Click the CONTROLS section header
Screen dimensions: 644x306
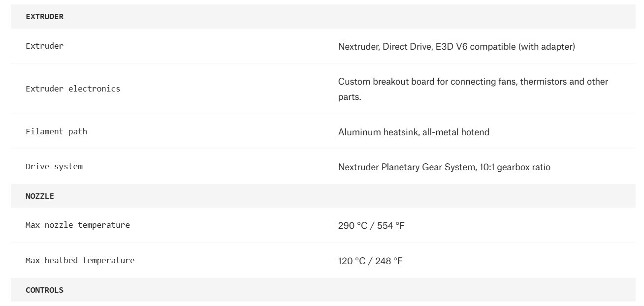click(44, 290)
